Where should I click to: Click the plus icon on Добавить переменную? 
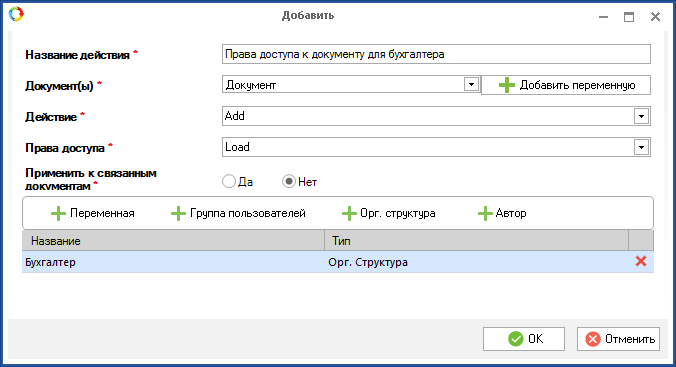507,85
